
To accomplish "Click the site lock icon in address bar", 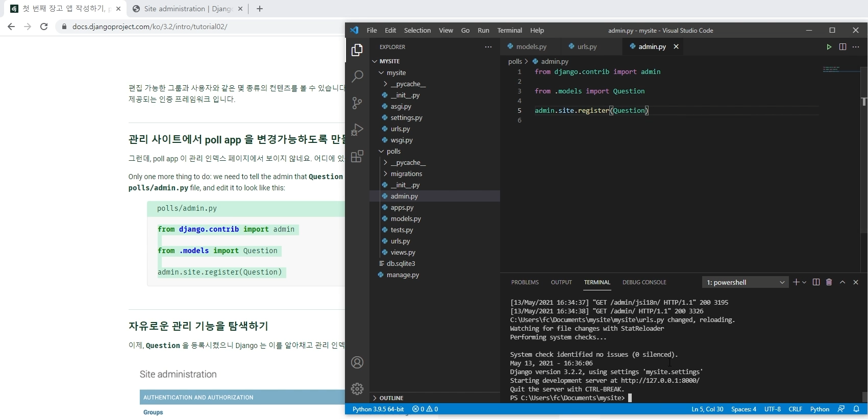I will click(x=64, y=27).
